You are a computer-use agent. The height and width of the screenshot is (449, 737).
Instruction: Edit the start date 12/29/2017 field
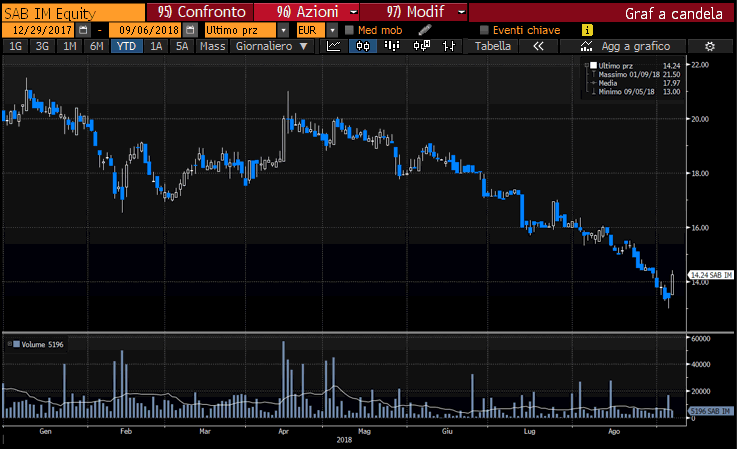39,30
